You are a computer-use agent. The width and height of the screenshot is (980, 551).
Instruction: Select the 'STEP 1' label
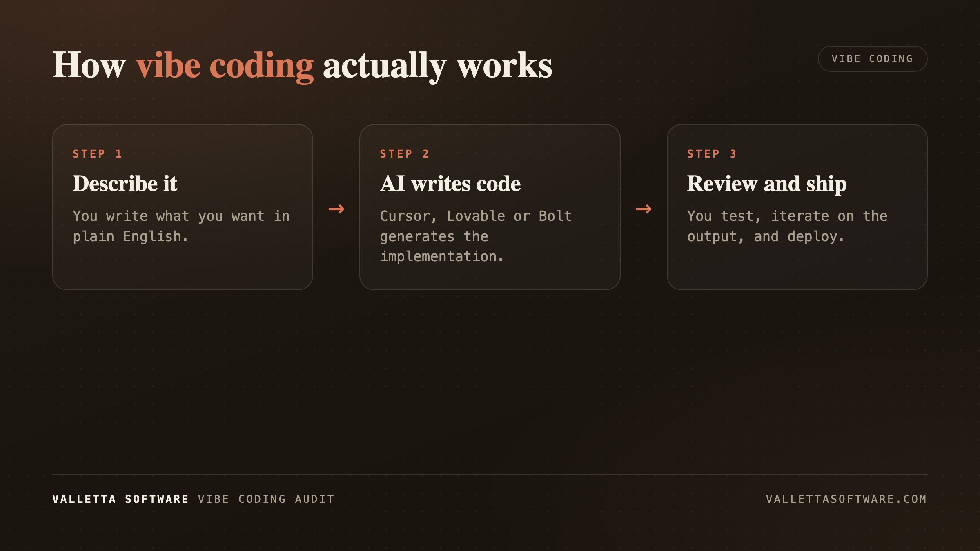(97, 154)
